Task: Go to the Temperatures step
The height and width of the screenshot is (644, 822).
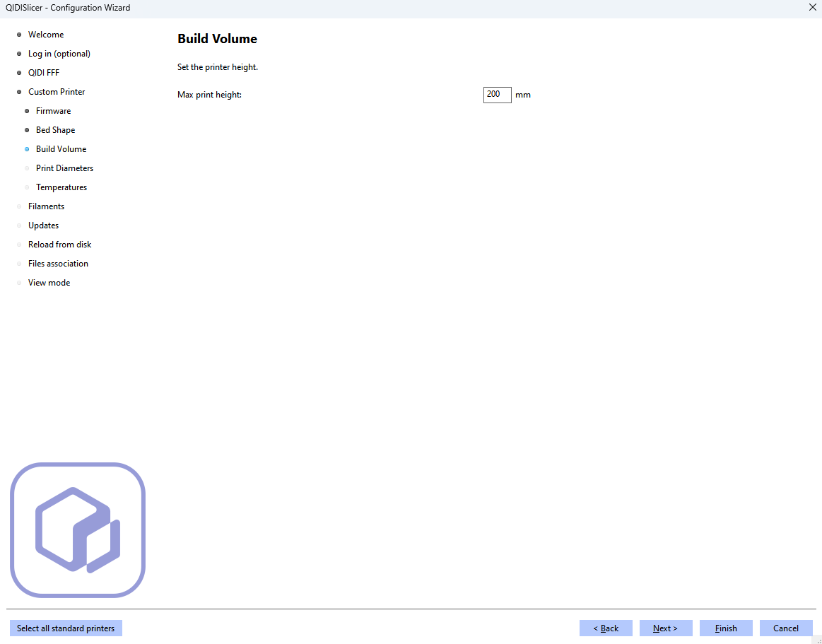Action: [x=61, y=187]
